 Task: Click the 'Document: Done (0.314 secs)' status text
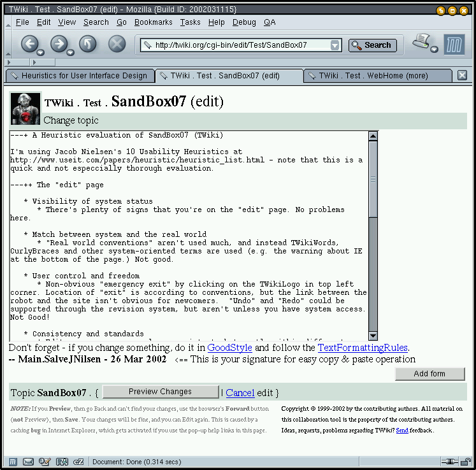pyautogui.click(x=137, y=462)
